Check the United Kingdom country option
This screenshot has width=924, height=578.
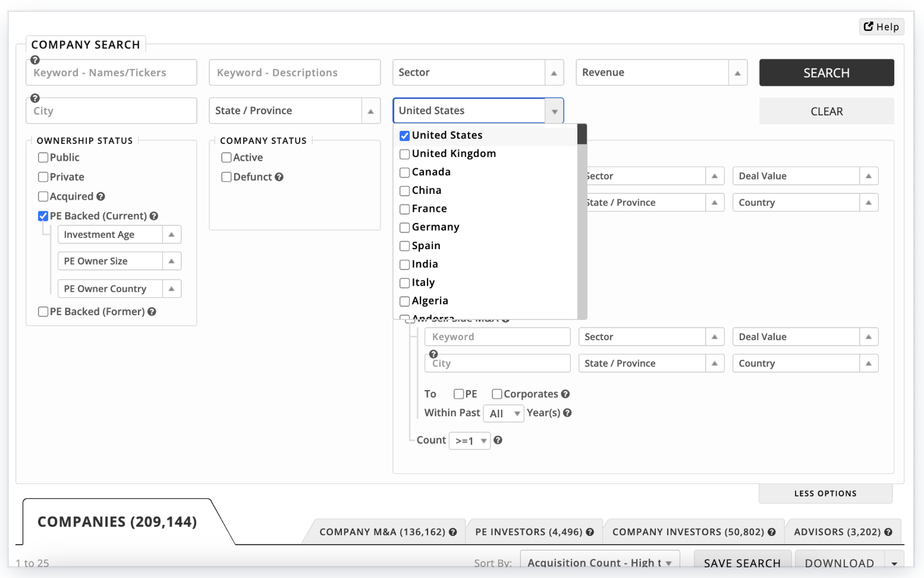(x=405, y=154)
